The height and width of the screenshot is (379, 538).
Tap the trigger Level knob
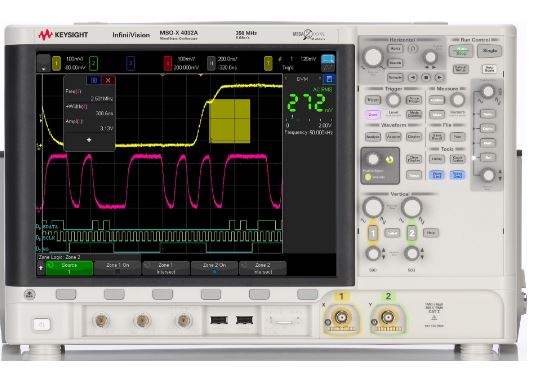(394, 100)
